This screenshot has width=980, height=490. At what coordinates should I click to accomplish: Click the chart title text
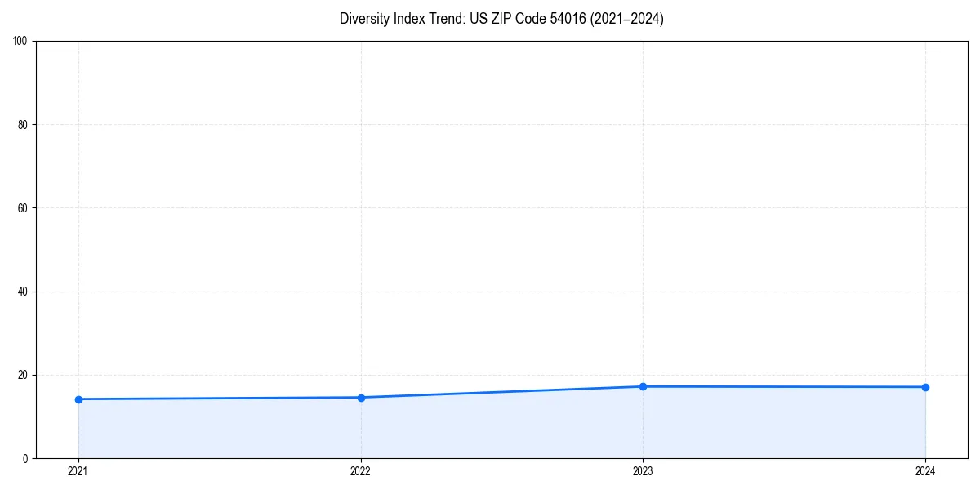[502, 18]
